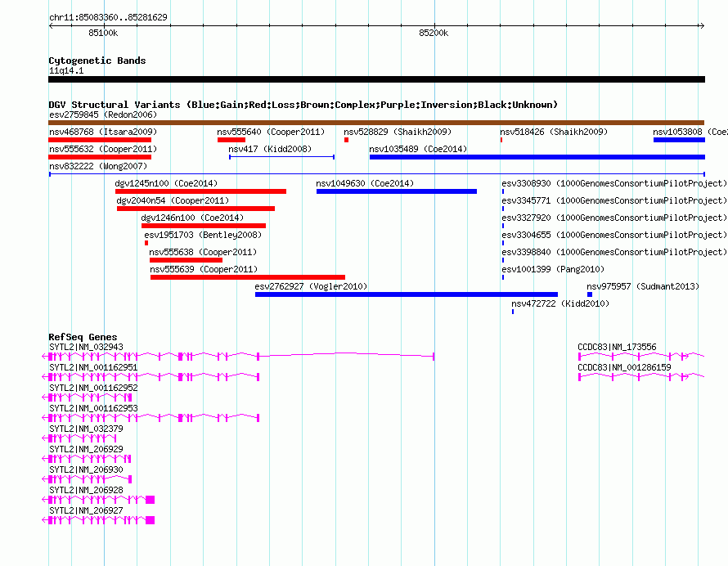Open the nsv832222 (Wong2007) variant label
The image size is (728, 566).
[98, 166]
